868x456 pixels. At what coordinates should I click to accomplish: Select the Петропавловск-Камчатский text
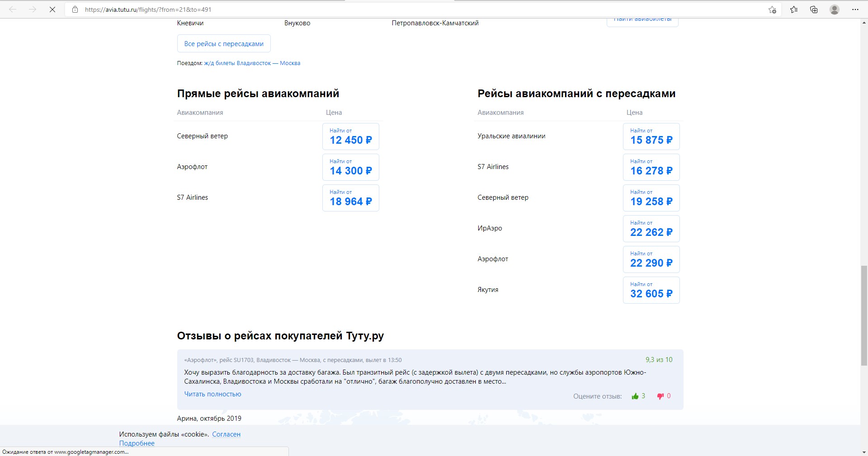tap(435, 23)
